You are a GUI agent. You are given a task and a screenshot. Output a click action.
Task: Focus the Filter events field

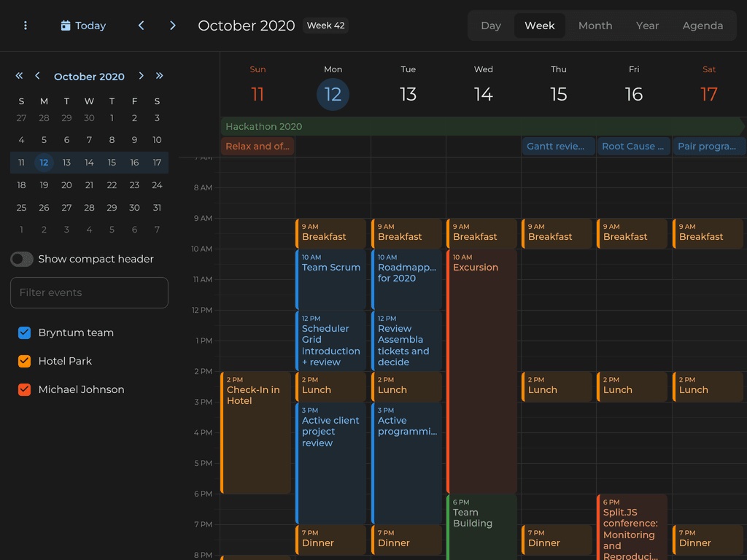[89, 293]
